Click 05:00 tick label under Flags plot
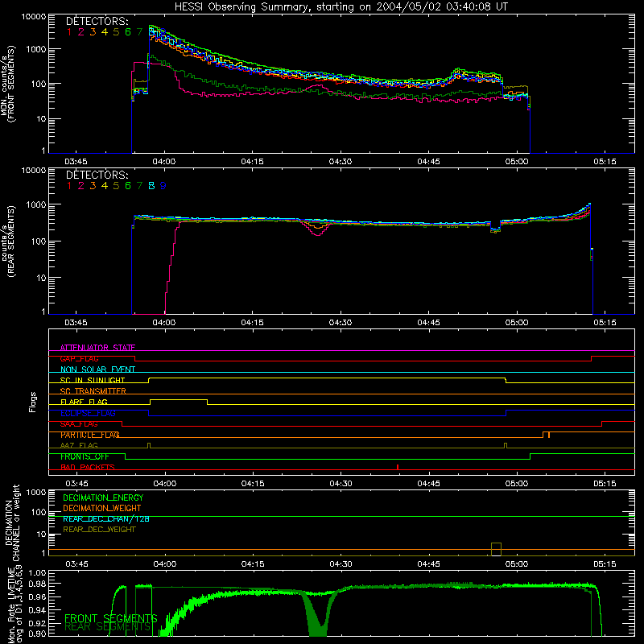This screenshot has height=644, width=644. (517, 484)
